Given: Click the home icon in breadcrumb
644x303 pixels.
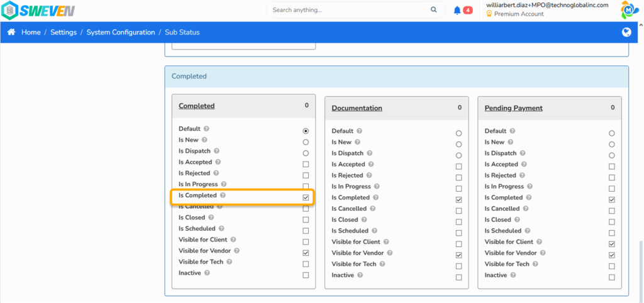Looking at the screenshot, I should 11,32.
